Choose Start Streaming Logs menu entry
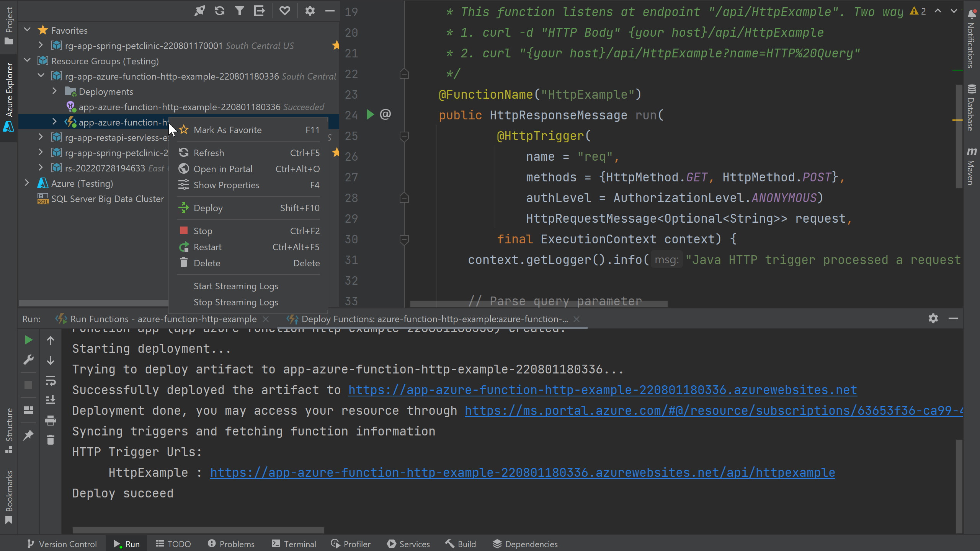980x551 pixels. coord(236,286)
